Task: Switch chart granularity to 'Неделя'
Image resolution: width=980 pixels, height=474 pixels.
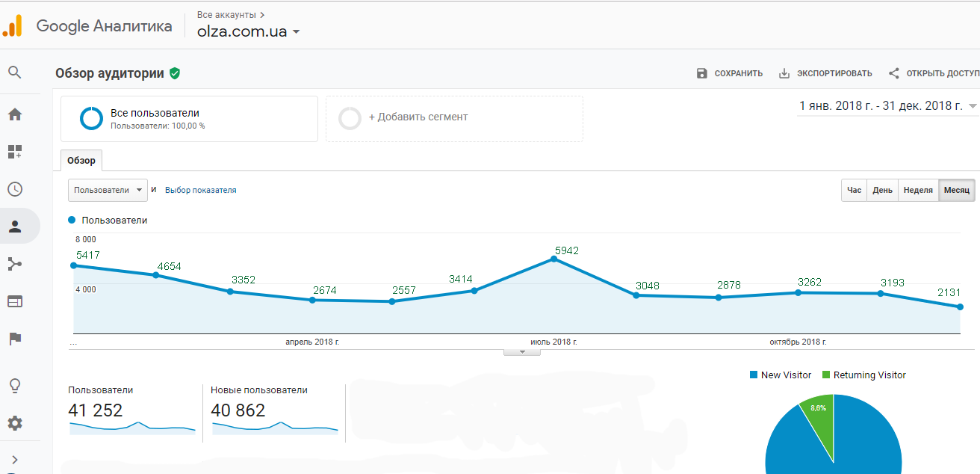Action: pyautogui.click(x=918, y=190)
